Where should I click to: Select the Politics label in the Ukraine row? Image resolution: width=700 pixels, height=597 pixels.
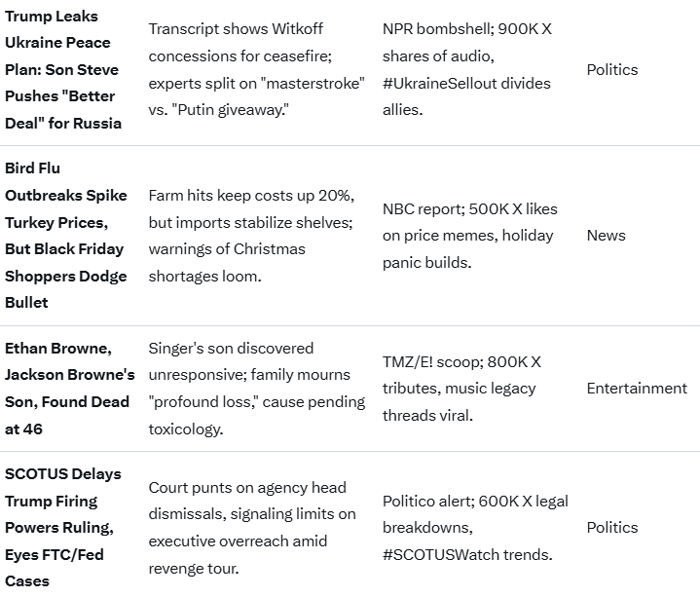[x=612, y=69]
